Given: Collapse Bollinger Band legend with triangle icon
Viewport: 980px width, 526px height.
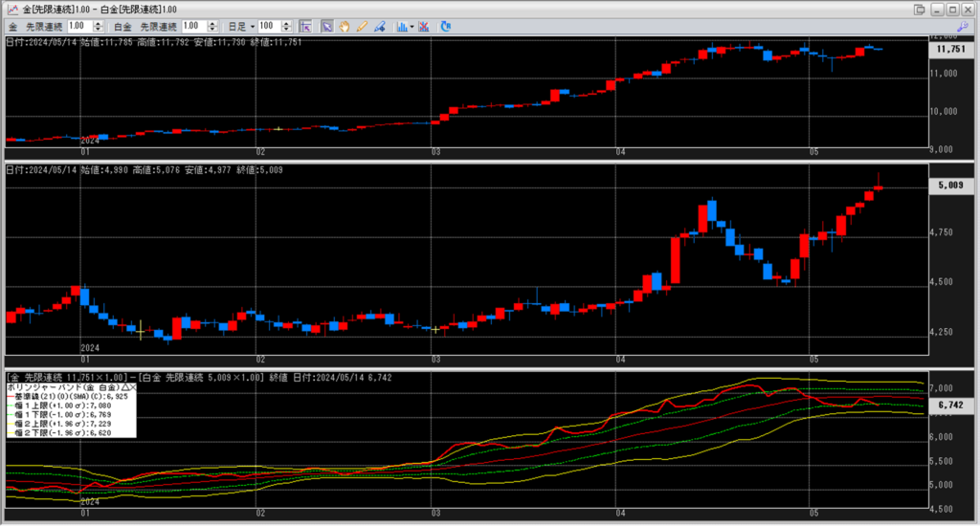Looking at the screenshot, I should (x=122, y=385).
